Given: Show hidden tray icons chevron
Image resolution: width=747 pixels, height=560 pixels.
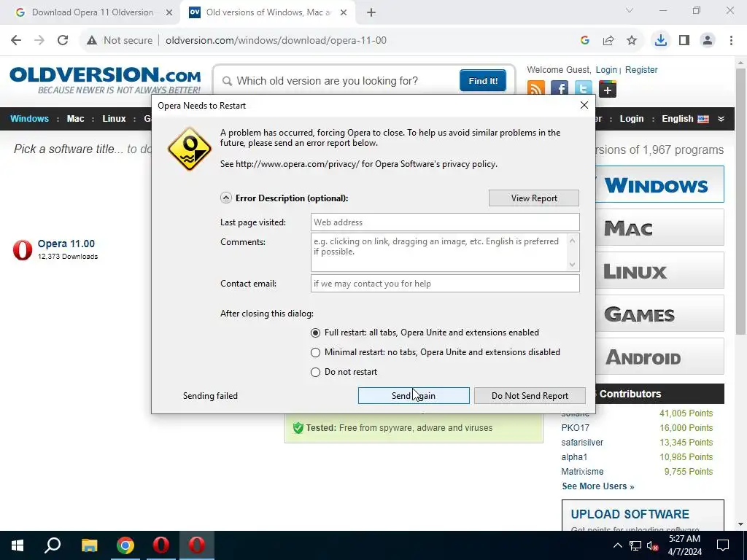Looking at the screenshot, I should click(x=617, y=545).
